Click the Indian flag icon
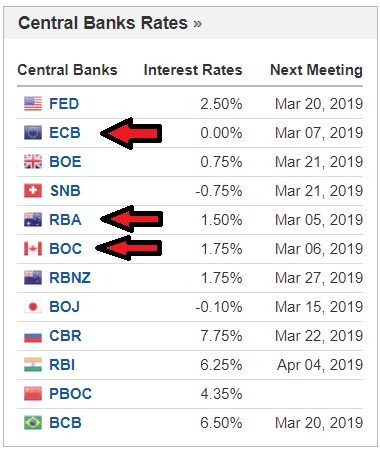Image resolution: width=380 pixels, height=451 pixels. coord(33,364)
